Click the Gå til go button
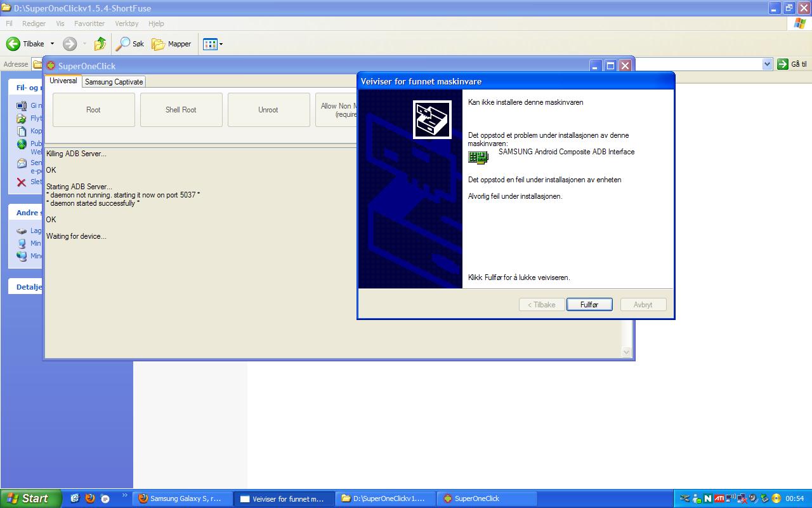 pos(792,64)
